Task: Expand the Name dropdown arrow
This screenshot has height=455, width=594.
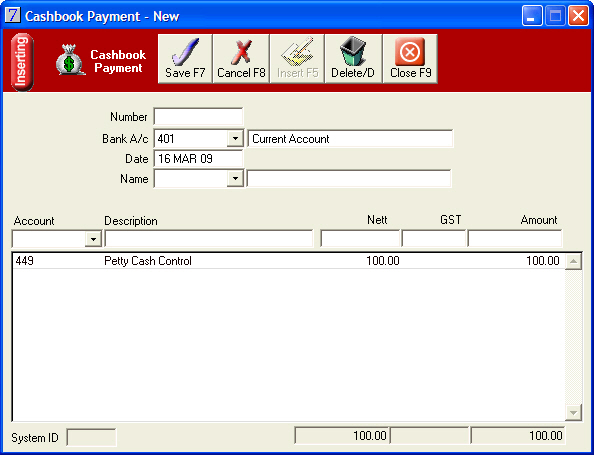Action: (235, 178)
